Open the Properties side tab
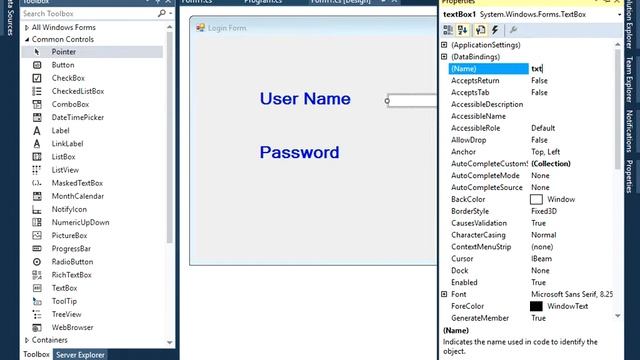 tap(629, 176)
